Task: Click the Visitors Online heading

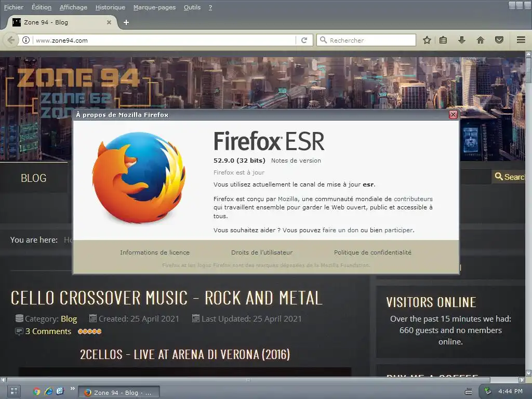Action: (431, 302)
